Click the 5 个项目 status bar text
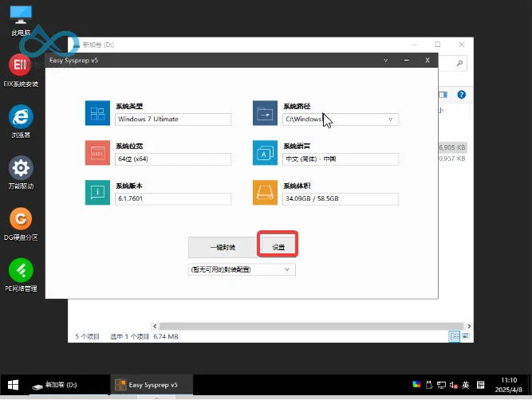 [x=87, y=336]
